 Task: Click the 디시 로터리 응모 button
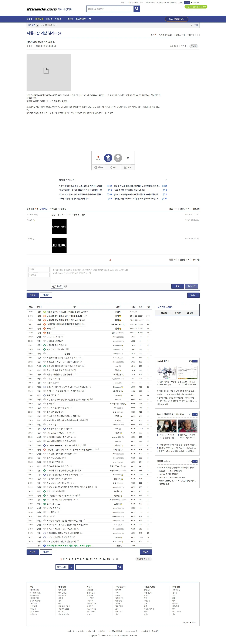coord(176,19)
